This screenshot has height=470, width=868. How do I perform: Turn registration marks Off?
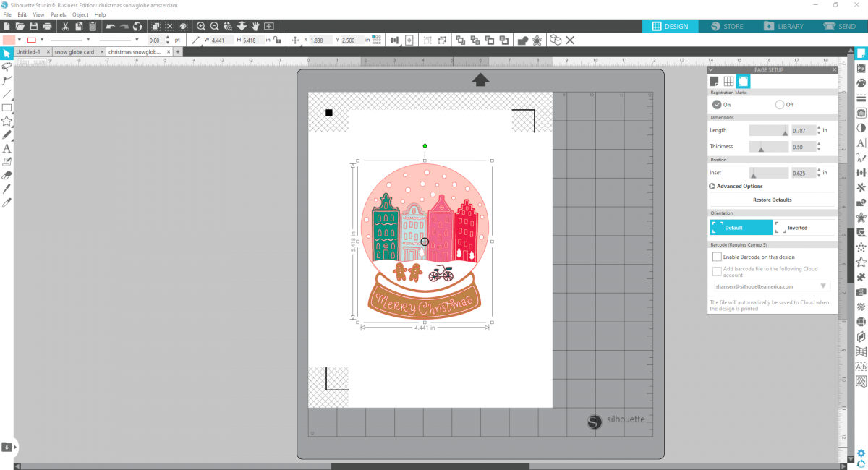coord(780,104)
